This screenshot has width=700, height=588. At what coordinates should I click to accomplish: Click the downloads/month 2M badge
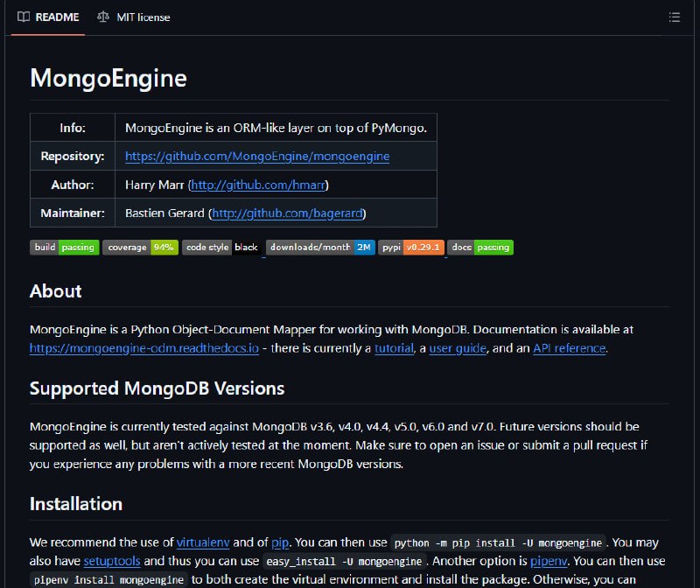[320, 248]
